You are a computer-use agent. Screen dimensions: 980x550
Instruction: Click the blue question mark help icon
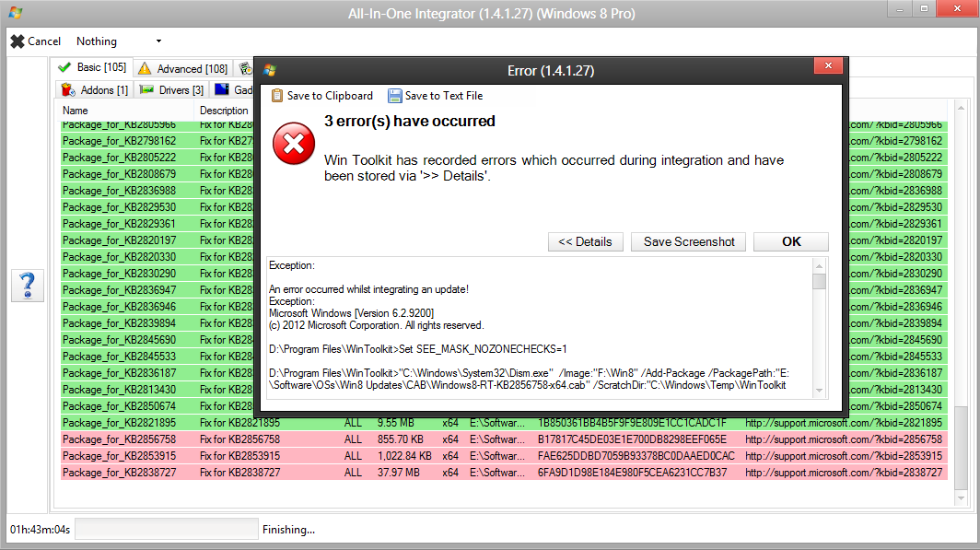point(28,286)
